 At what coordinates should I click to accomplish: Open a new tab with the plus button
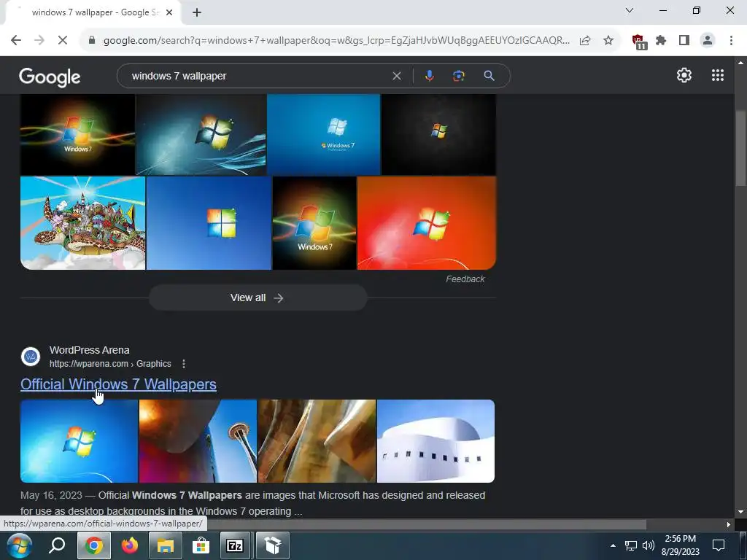coord(197,13)
